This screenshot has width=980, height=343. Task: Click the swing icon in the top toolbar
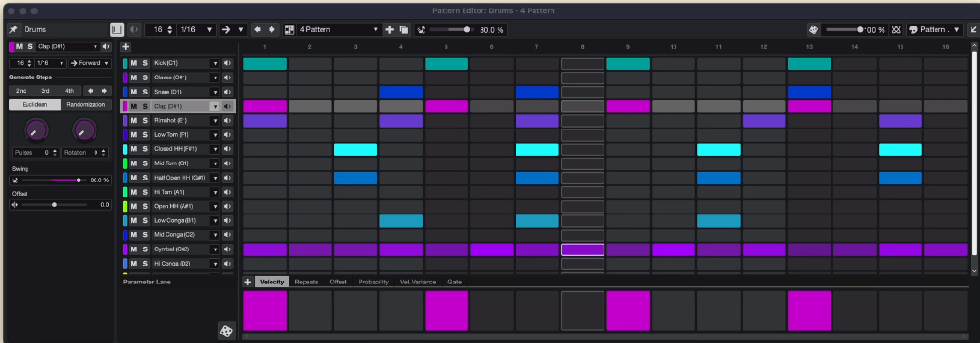click(x=421, y=29)
